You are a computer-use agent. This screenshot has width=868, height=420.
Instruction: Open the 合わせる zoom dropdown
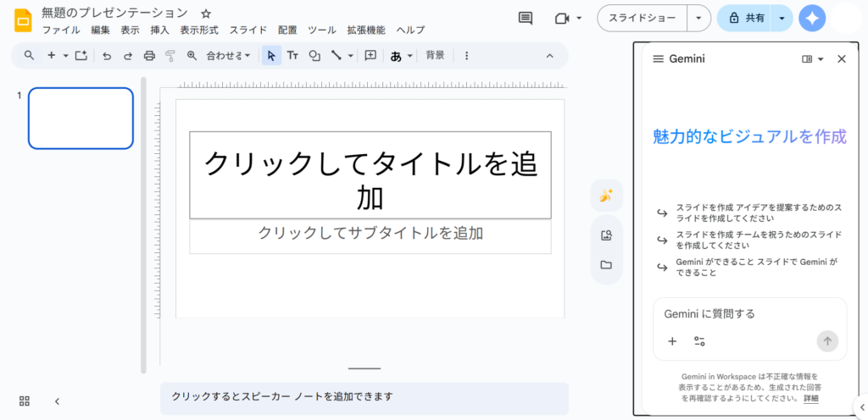click(x=228, y=56)
